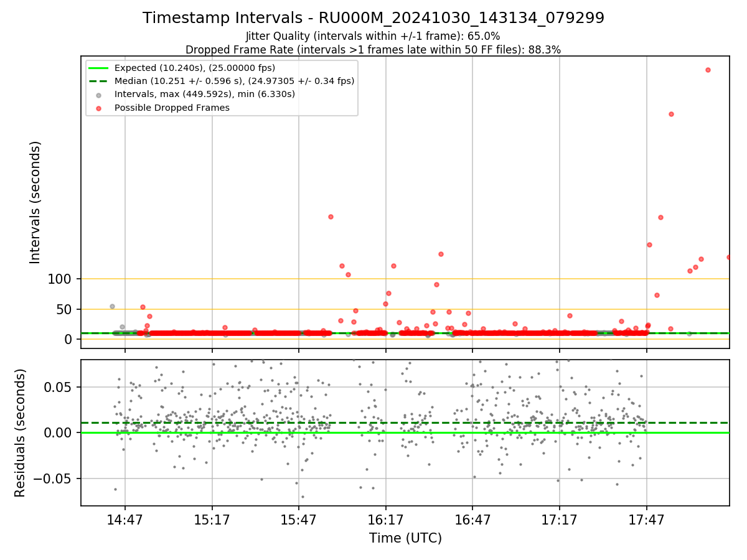The image size is (747, 560).
Task: Click the "Intervals (seconds)" y-axis label
Action: click(x=35, y=202)
